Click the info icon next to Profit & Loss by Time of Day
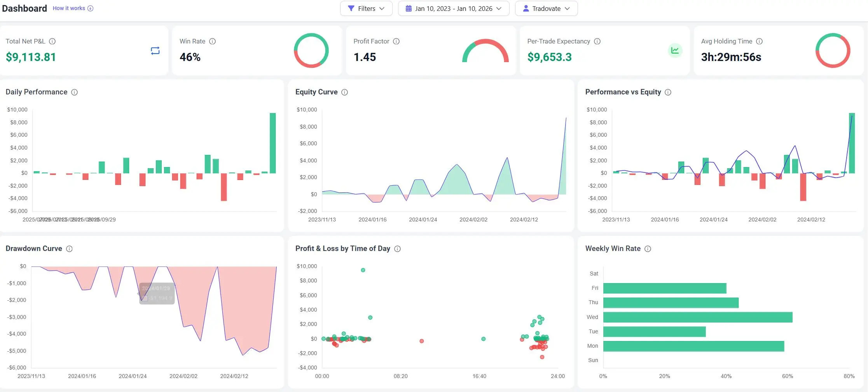This screenshot has width=868, height=392. 397,249
